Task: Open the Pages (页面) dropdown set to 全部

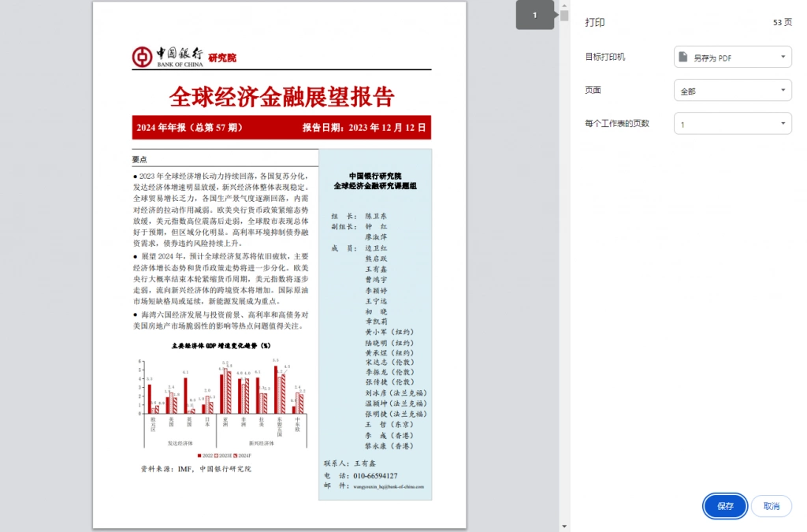Action: point(732,91)
